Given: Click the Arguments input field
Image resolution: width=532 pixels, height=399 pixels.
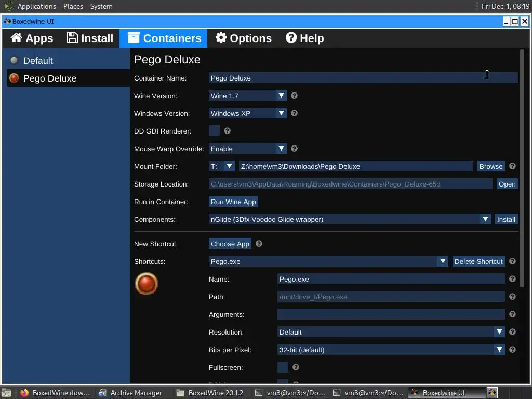Looking at the screenshot, I should pos(391,314).
